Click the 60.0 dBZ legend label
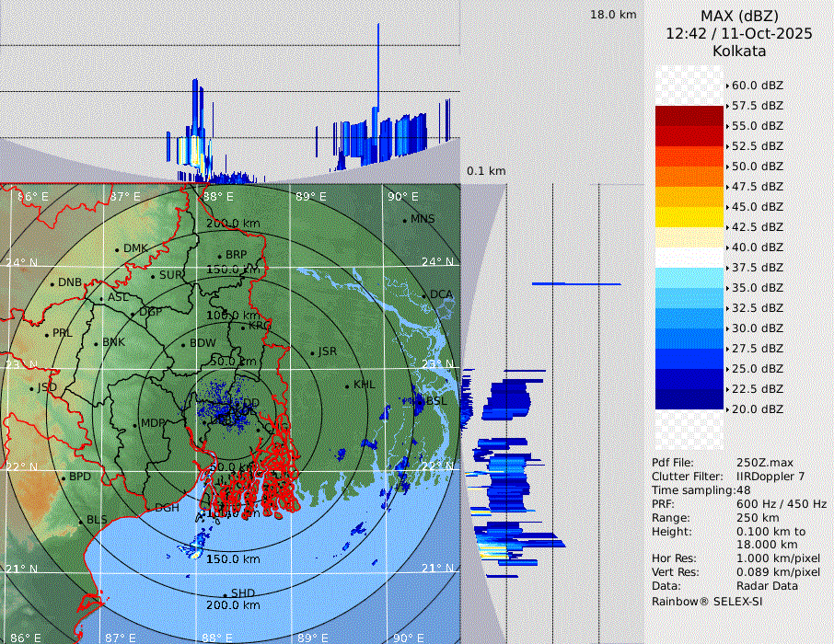The height and width of the screenshot is (644, 834). 757,86
